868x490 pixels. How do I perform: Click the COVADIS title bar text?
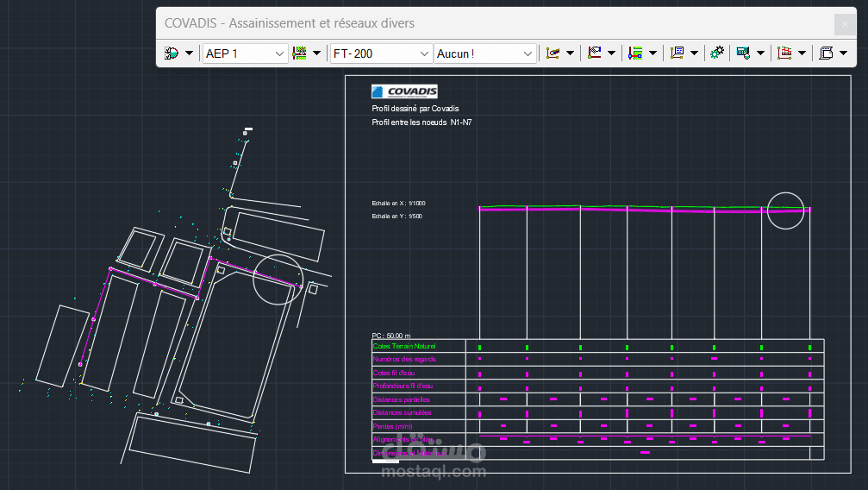coord(290,23)
